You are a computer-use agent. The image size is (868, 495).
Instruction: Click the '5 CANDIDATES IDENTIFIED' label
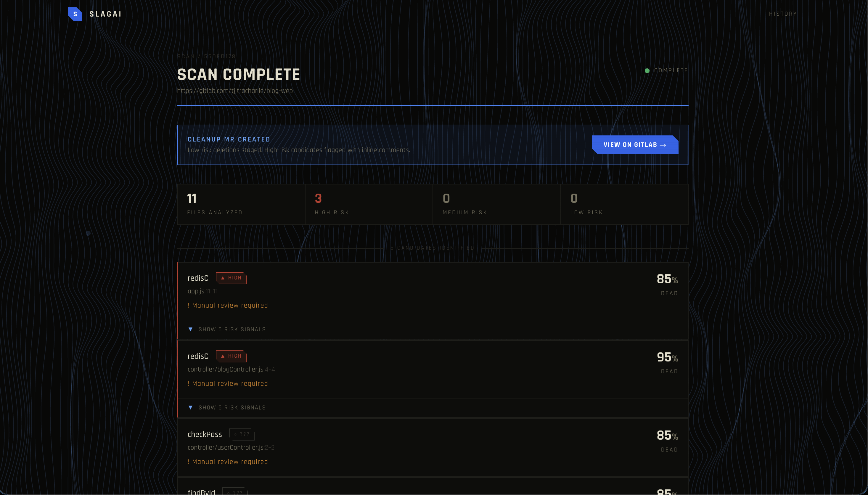432,248
